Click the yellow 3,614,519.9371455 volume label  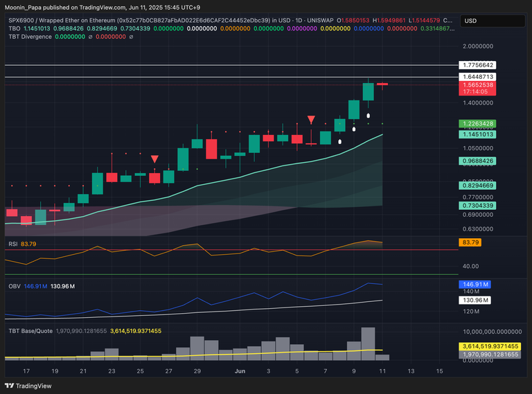(490, 346)
